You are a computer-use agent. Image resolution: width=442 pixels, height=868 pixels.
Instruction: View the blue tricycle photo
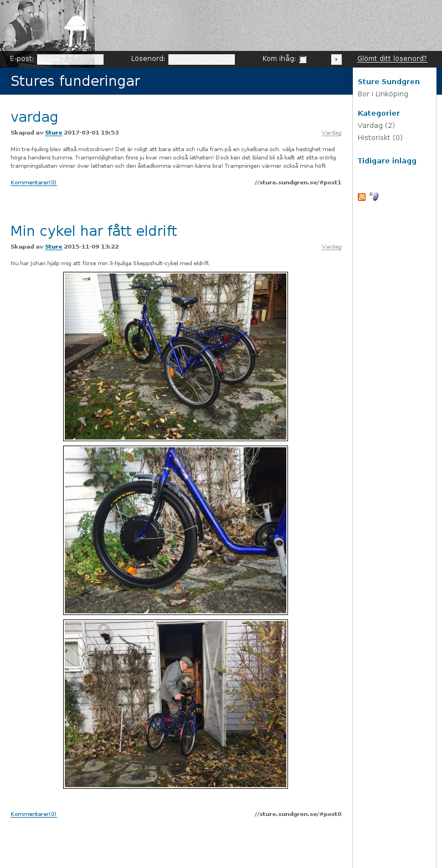[176, 356]
